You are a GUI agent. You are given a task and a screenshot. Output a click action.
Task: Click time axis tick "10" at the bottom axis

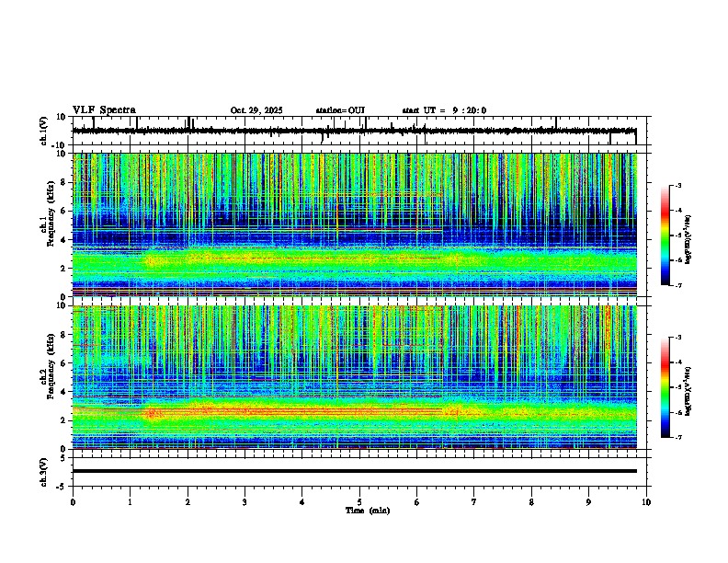tap(646, 502)
